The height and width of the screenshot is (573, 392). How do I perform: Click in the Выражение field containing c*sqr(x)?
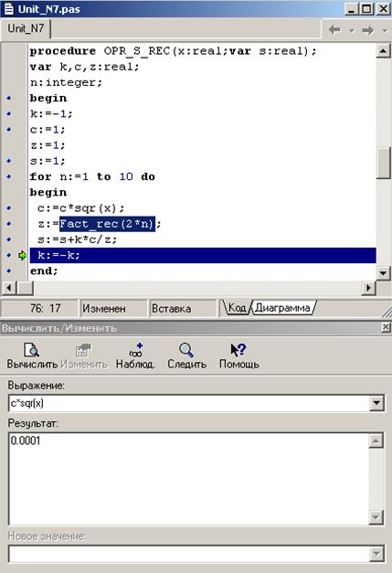[189, 403]
